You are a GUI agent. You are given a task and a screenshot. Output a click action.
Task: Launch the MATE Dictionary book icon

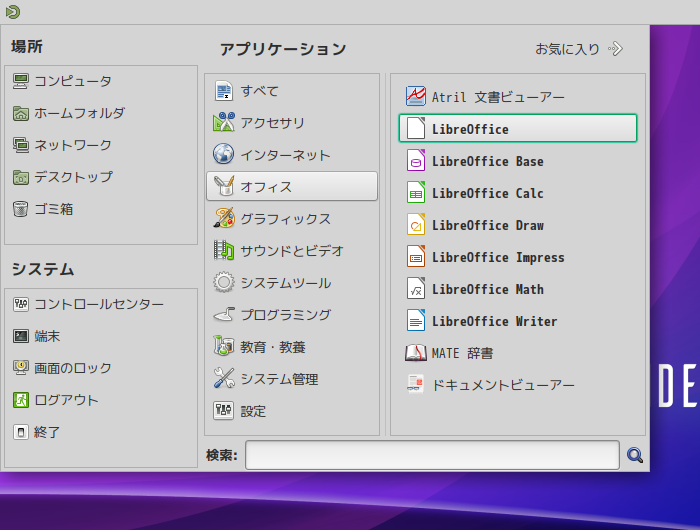coord(416,353)
